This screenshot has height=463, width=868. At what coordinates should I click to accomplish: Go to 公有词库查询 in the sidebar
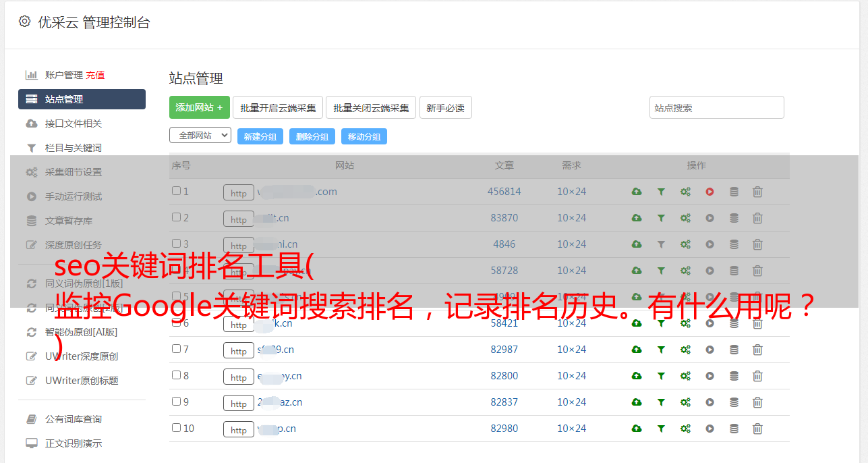coord(74,419)
